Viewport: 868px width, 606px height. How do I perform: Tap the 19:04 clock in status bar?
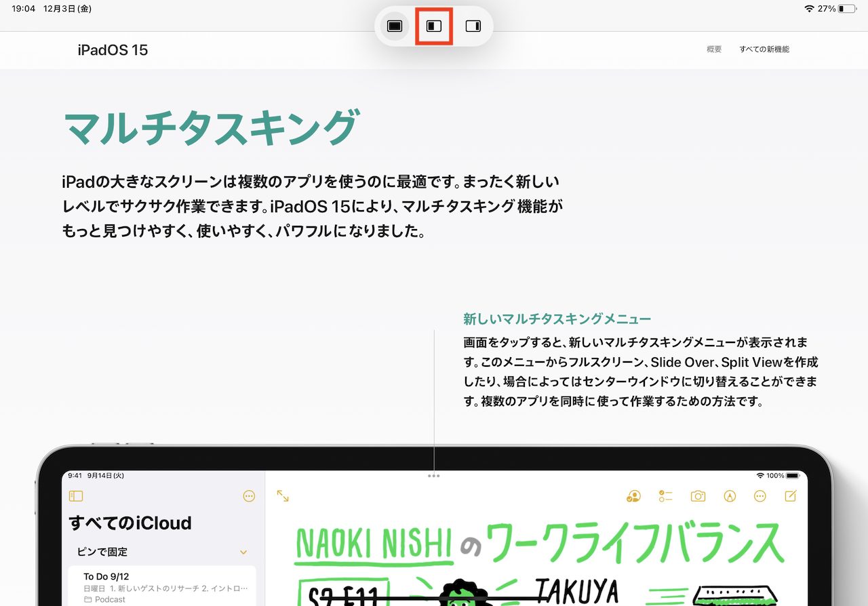pyautogui.click(x=23, y=9)
